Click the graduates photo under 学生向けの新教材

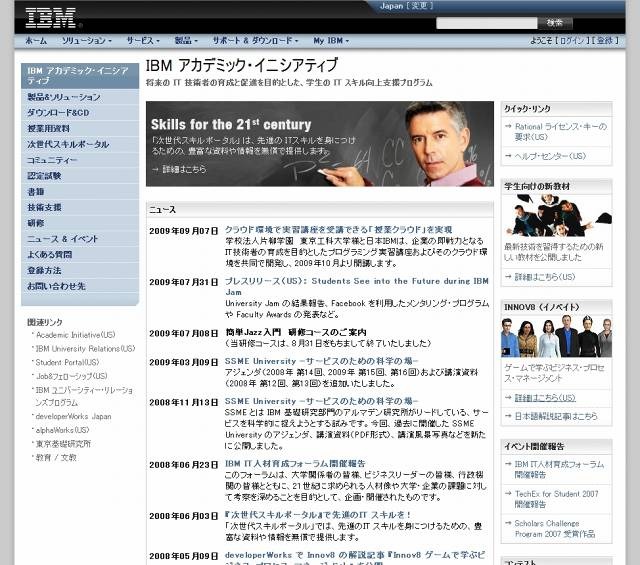pos(557,216)
